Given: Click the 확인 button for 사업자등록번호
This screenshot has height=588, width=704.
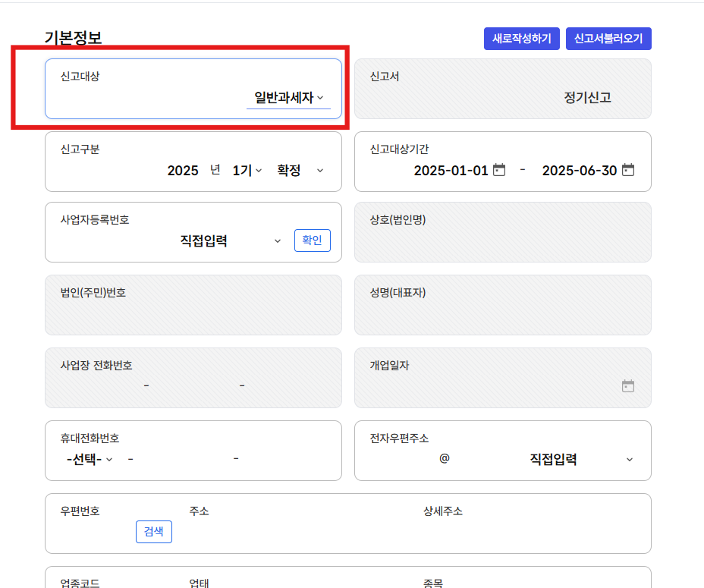Looking at the screenshot, I should click(x=313, y=241).
